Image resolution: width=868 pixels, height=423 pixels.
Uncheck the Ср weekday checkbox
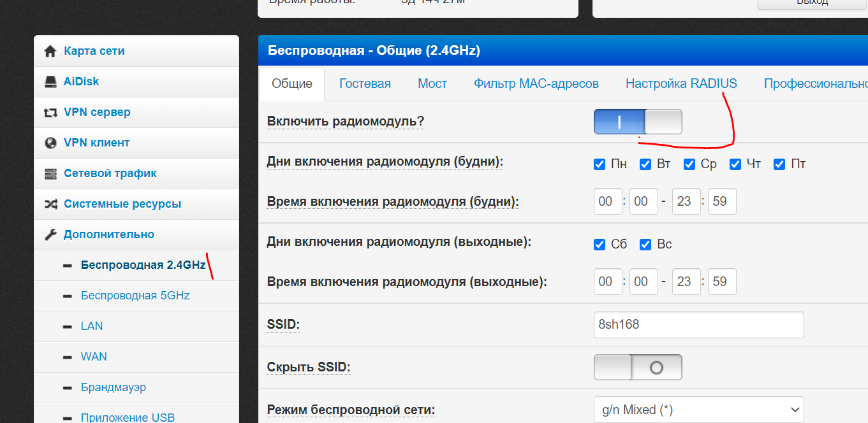[x=689, y=164]
